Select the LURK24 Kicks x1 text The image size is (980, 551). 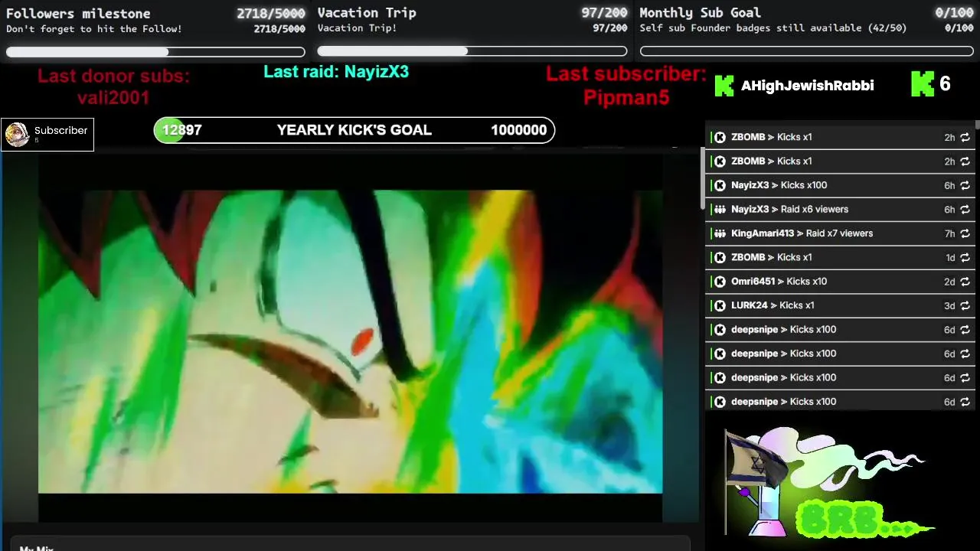773,305
